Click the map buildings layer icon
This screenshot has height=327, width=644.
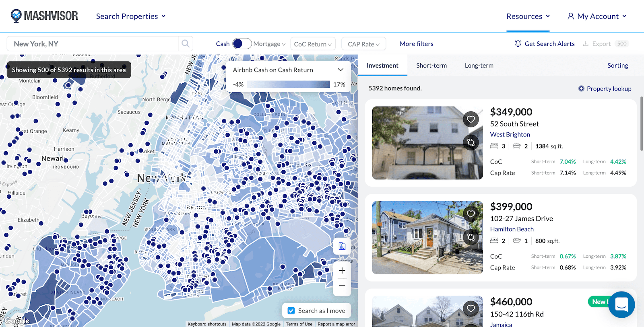342,246
